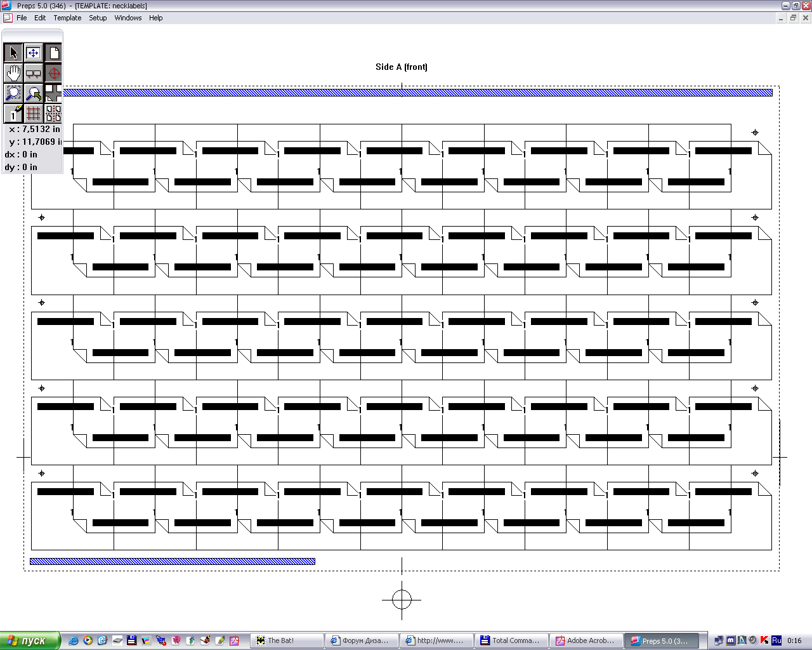Click the document icon left of File menu
This screenshot has height=650, width=812.
click(8, 18)
